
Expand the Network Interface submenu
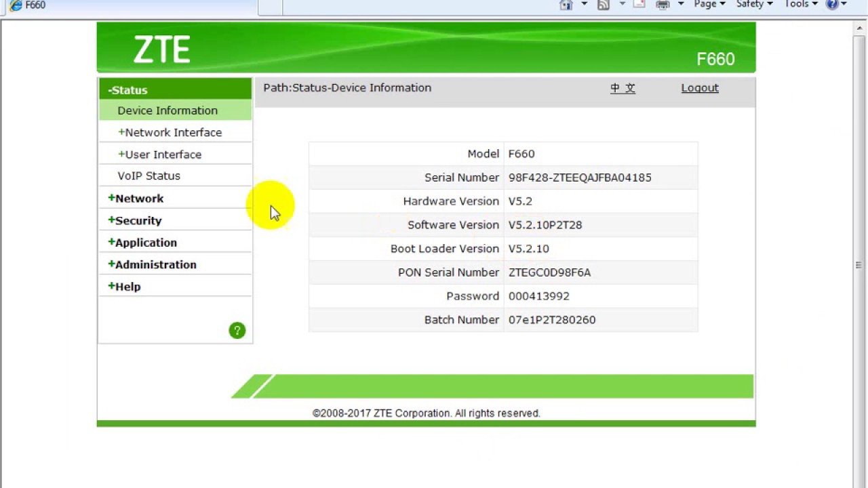coord(170,132)
